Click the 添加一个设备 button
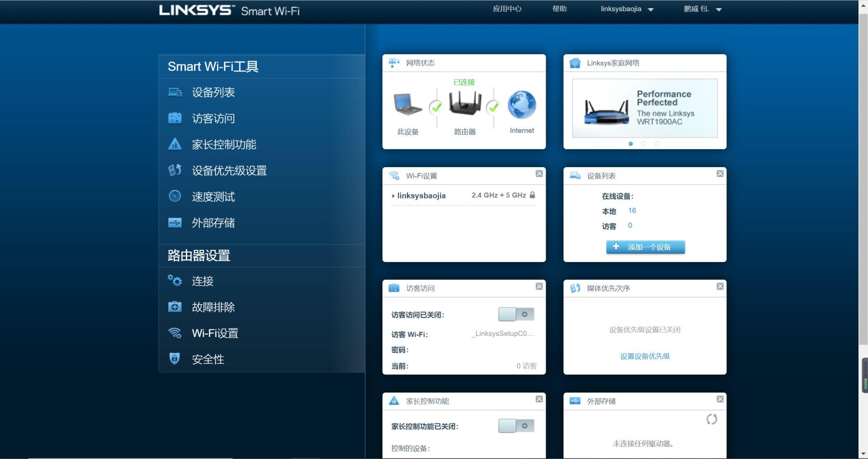This screenshot has height=459, width=868. tap(645, 247)
